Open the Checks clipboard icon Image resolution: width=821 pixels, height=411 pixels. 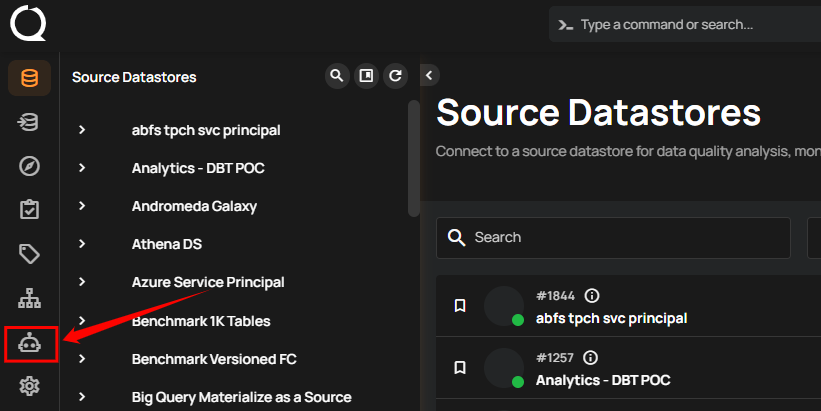29,210
